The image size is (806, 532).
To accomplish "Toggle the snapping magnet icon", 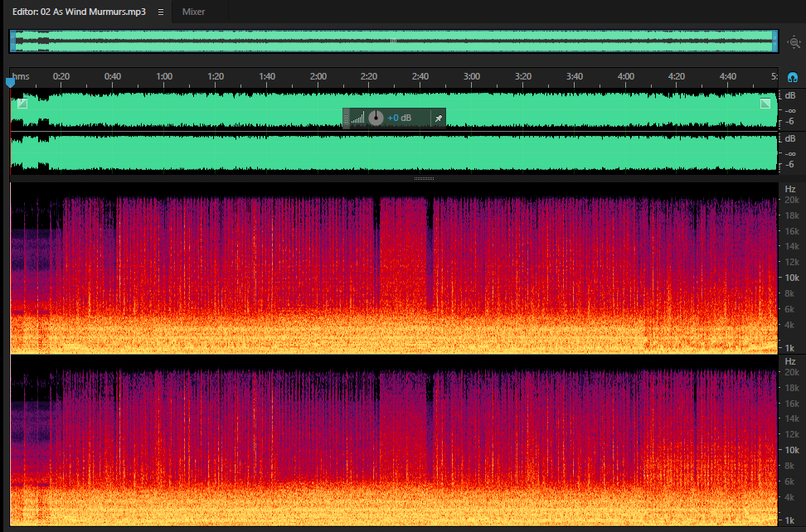I will pos(793,78).
